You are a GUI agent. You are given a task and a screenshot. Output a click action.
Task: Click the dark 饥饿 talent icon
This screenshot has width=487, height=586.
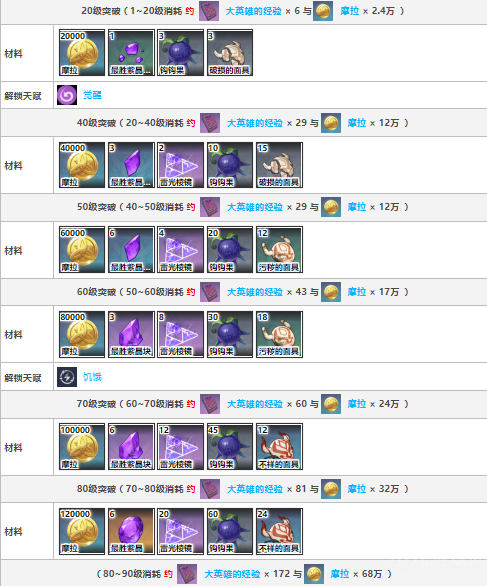[67, 377]
